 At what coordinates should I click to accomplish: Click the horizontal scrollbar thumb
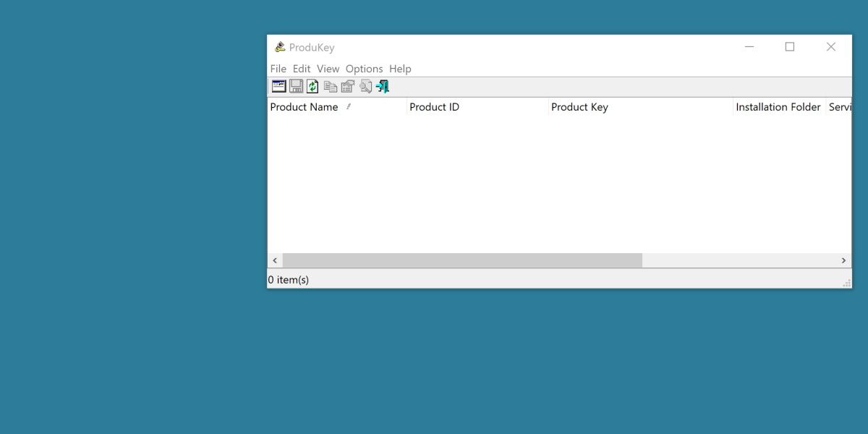[x=462, y=260]
